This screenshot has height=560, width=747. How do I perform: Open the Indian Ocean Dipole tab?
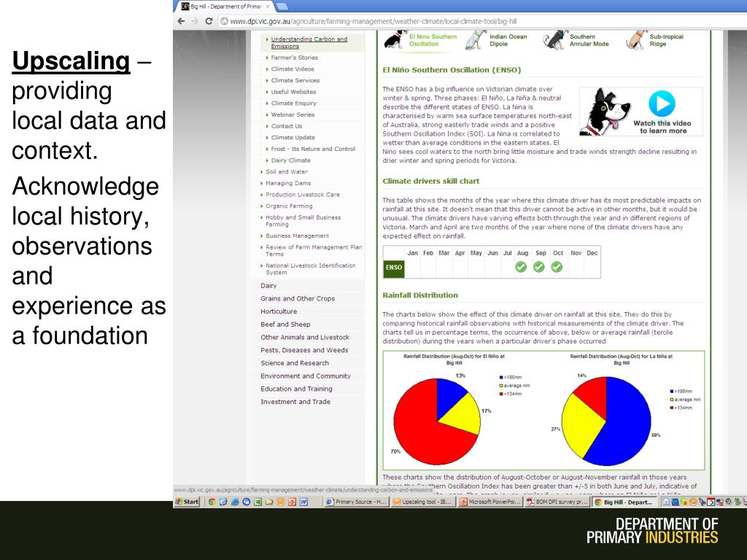tap(508, 40)
